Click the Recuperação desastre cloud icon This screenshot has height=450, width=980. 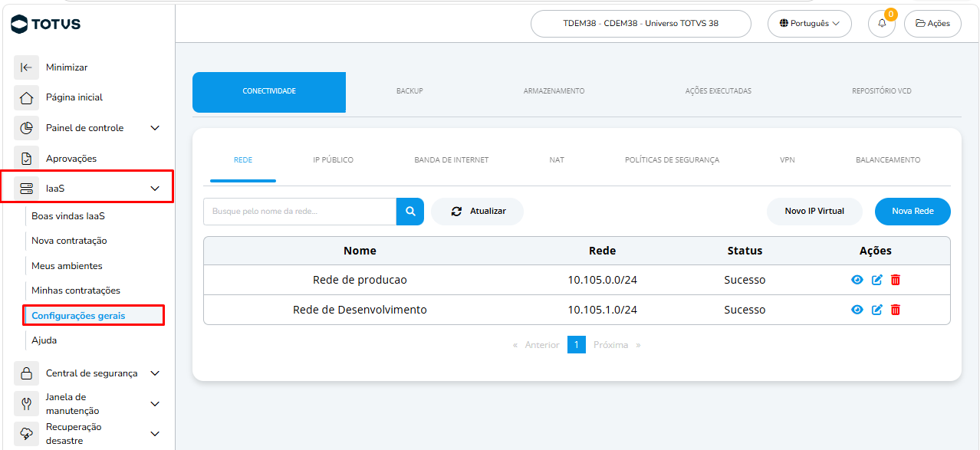coord(26,433)
